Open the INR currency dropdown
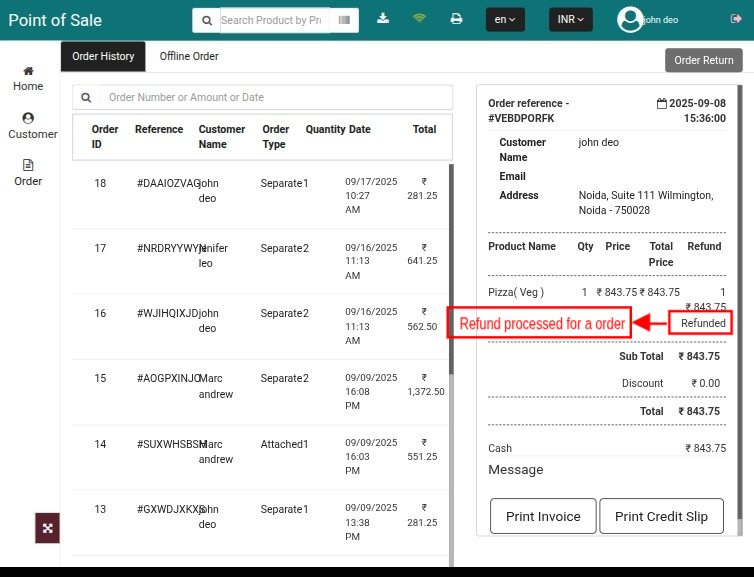The height and width of the screenshot is (577, 754). (570, 20)
